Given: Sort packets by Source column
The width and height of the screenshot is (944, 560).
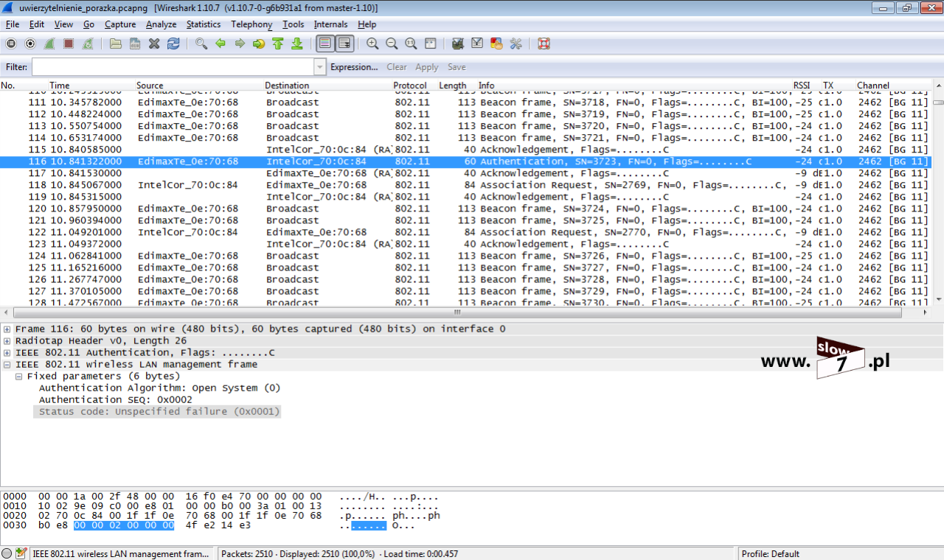Looking at the screenshot, I should click(150, 85).
